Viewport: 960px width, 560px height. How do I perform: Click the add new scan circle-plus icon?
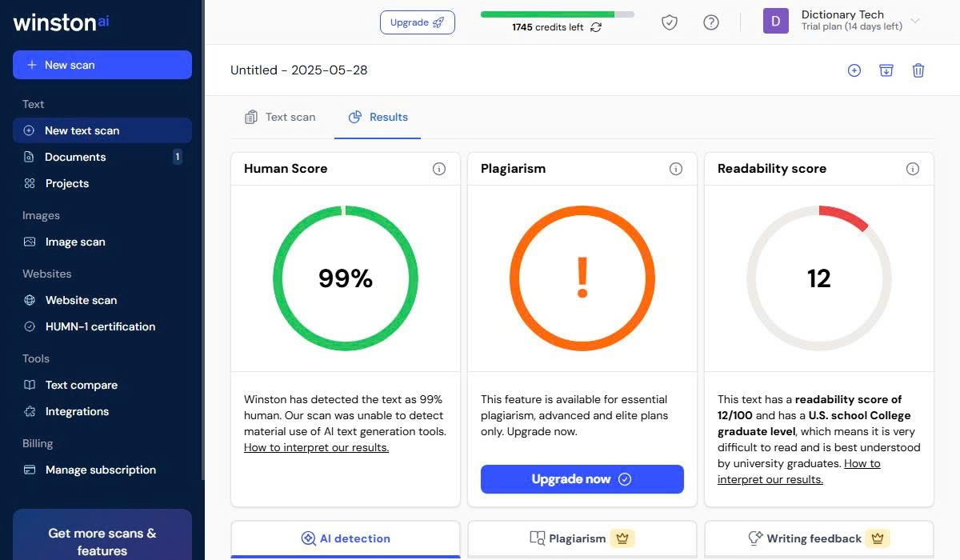point(854,70)
